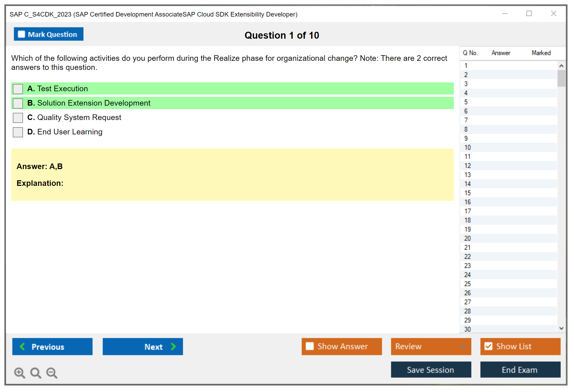574x392 pixels.
Task: Select question 12 in the list
Action: (x=467, y=166)
